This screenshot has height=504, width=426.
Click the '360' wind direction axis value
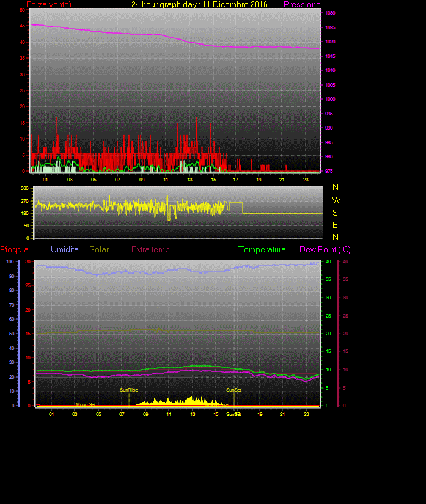pos(25,188)
